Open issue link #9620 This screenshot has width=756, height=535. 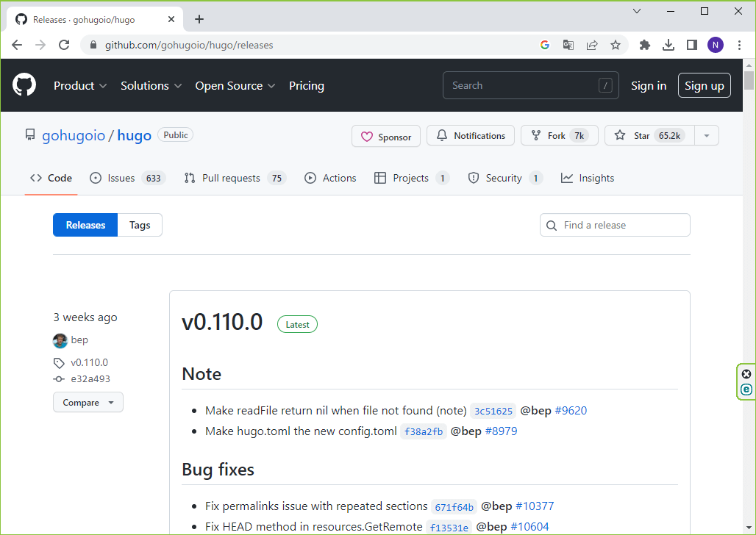(571, 411)
